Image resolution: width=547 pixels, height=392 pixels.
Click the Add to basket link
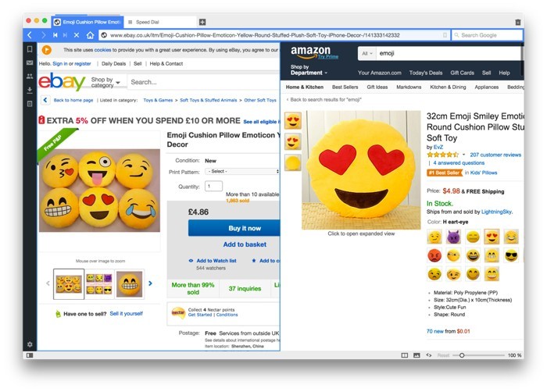[x=245, y=244]
